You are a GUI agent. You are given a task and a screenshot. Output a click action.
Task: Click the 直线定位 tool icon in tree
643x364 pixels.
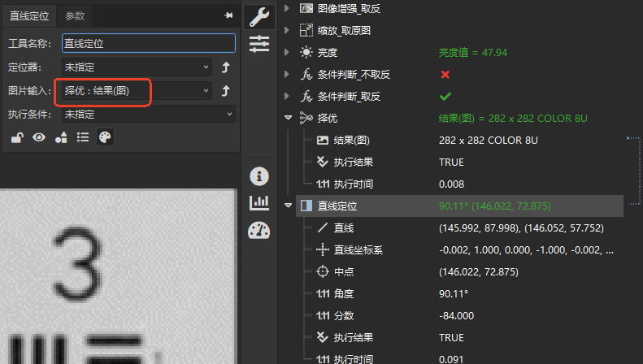pos(306,206)
